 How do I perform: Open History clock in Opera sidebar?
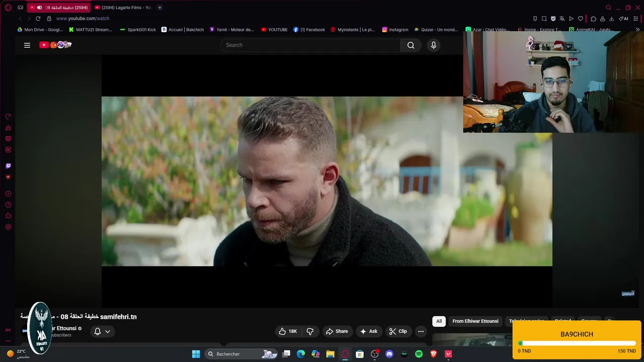click(8, 205)
